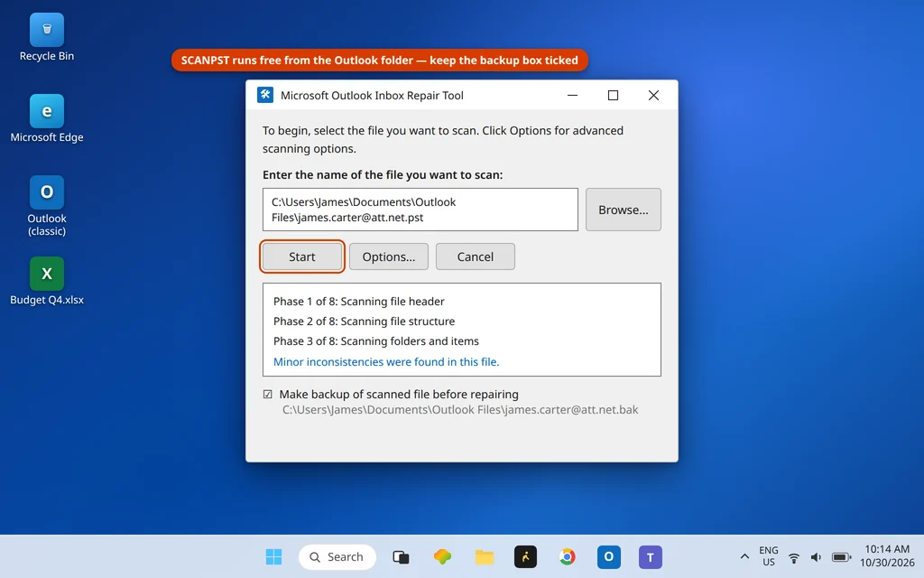The height and width of the screenshot is (578, 924).
Task: Click the taskbar Search box
Action: (337, 556)
